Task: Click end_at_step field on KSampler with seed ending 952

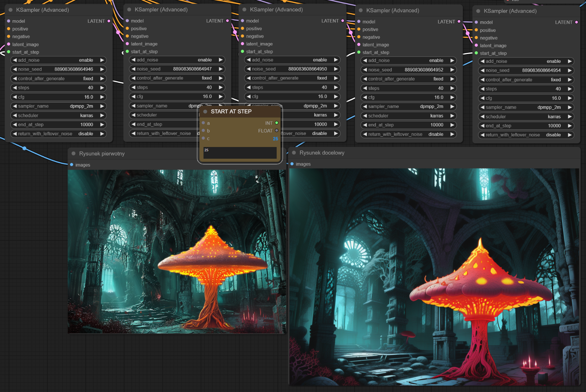Action: [408, 125]
